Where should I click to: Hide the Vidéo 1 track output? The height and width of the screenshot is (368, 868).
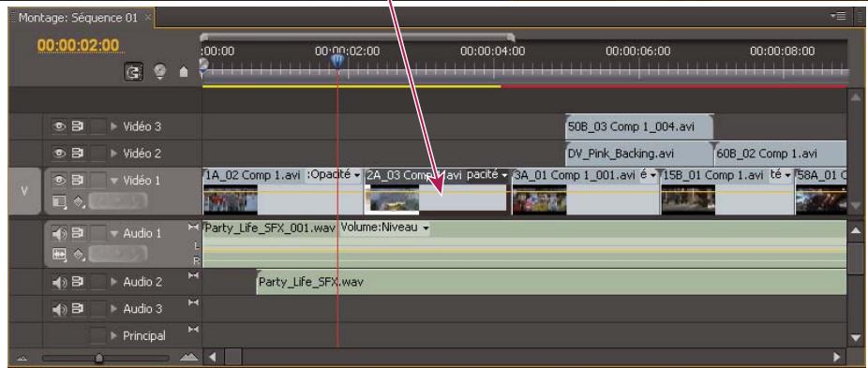59,180
